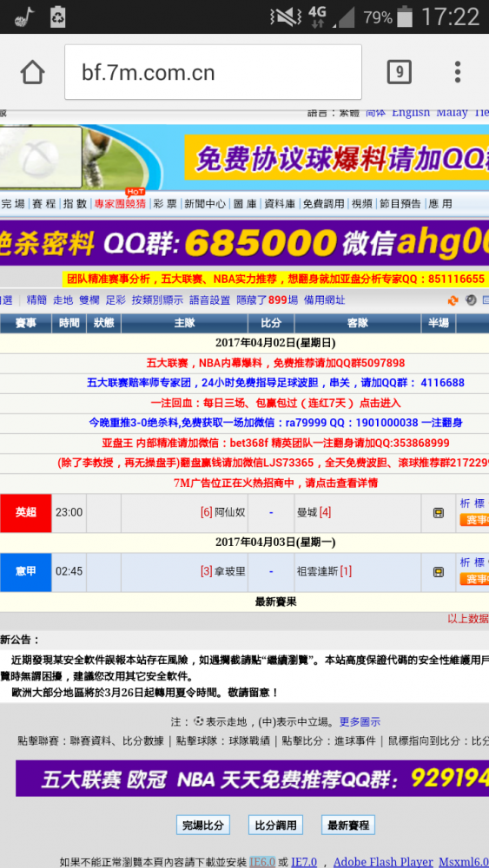Open 彩票 in the navigation menu

pos(165,204)
